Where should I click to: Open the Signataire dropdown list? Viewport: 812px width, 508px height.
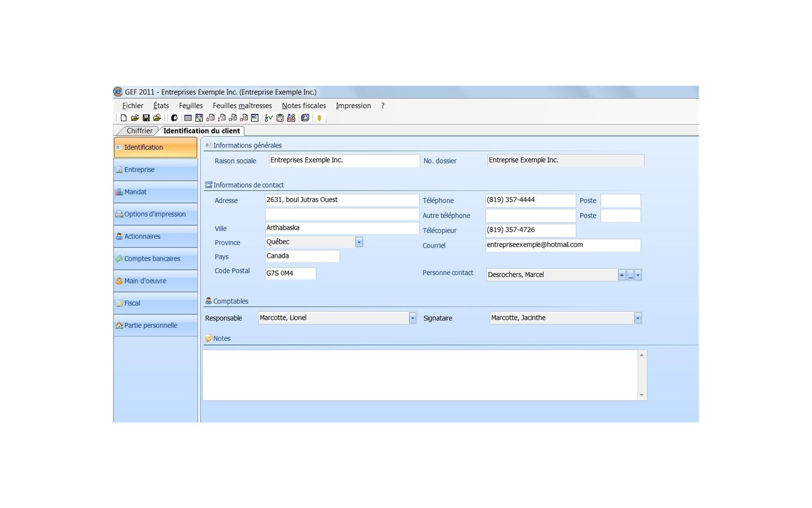point(638,318)
